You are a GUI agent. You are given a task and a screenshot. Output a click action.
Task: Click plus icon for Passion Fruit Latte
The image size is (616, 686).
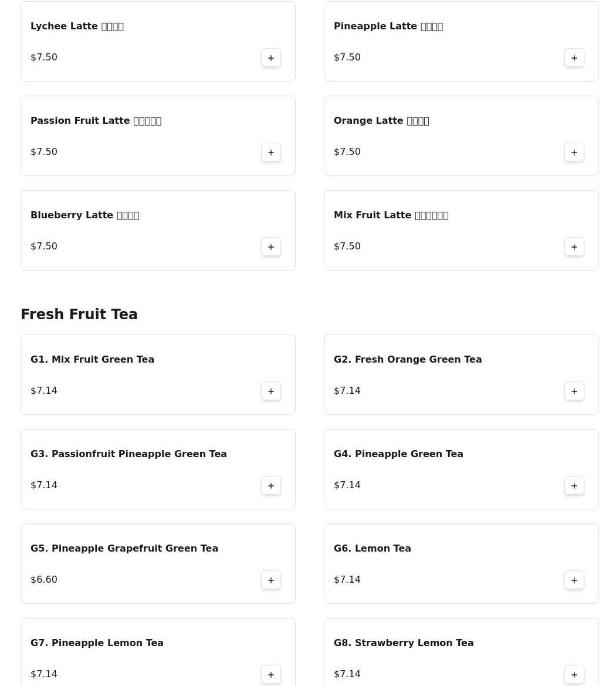point(271,153)
